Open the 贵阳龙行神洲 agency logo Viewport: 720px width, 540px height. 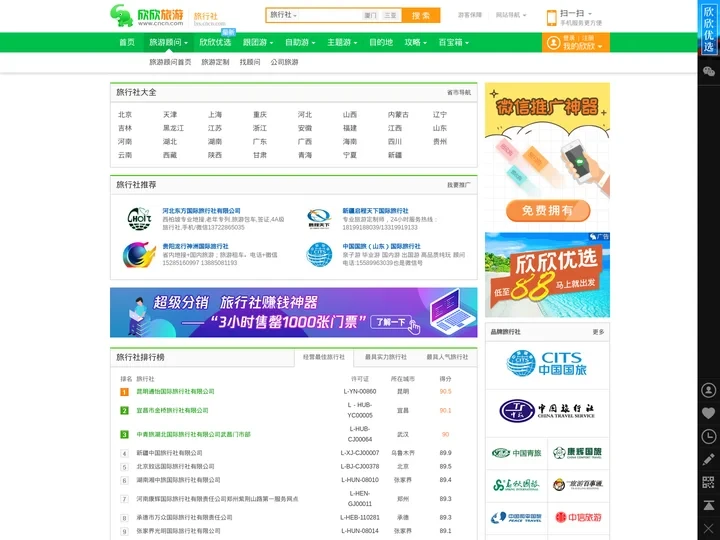point(139,254)
